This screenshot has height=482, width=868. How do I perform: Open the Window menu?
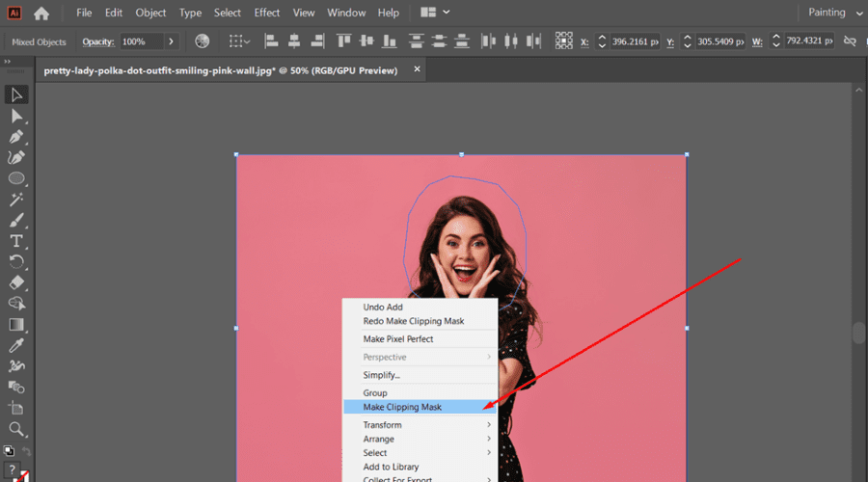tap(346, 13)
